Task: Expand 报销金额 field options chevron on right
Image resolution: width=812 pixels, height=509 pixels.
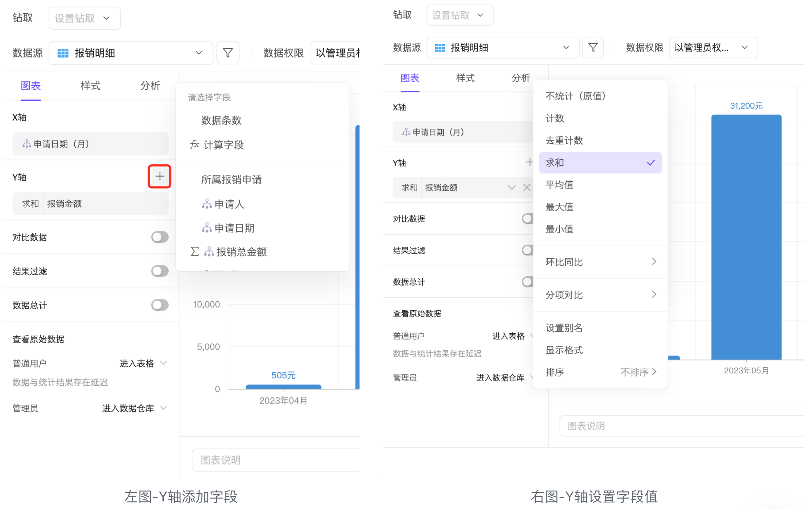Action: pyautogui.click(x=511, y=187)
